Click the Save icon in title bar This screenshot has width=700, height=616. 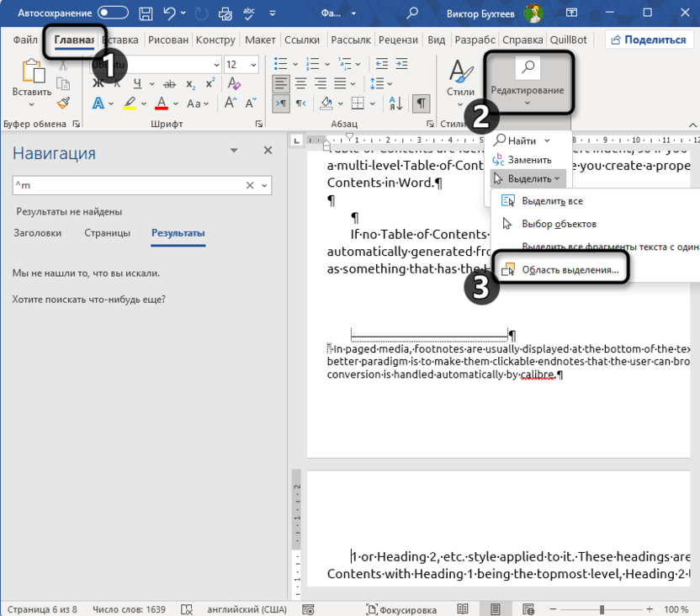tap(146, 13)
